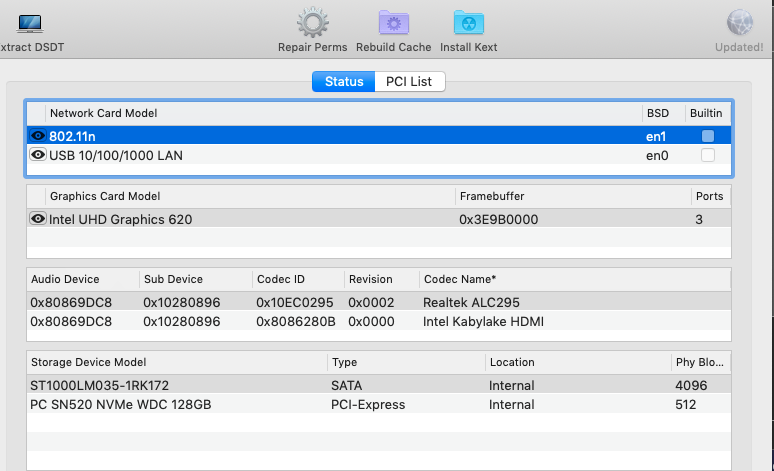Screen dimensions: 774x471
Task: Toggle eye icon for USB 10/100/1000 LAN
Action: coord(38,155)
